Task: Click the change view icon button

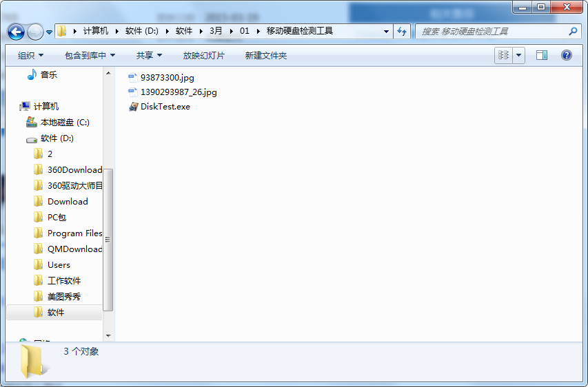Action: 503,55
